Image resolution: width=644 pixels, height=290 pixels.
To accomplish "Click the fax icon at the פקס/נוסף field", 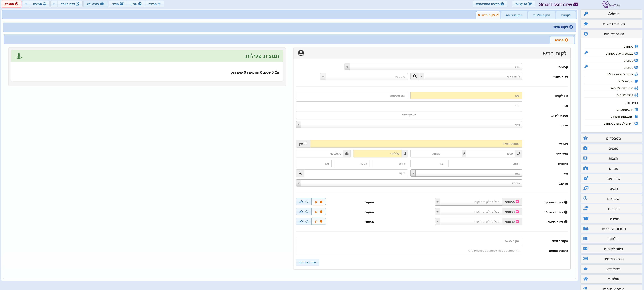I will click(x=347, y=154).
